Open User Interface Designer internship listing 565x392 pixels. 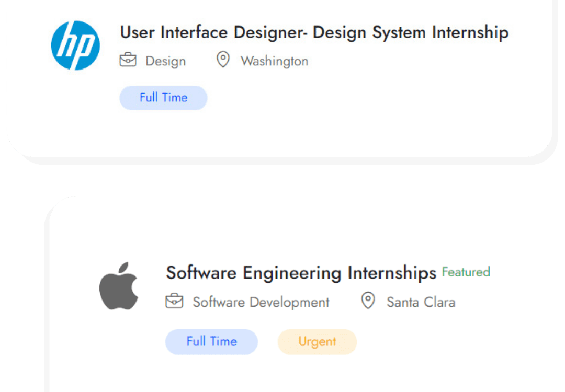tap(314, 32)
